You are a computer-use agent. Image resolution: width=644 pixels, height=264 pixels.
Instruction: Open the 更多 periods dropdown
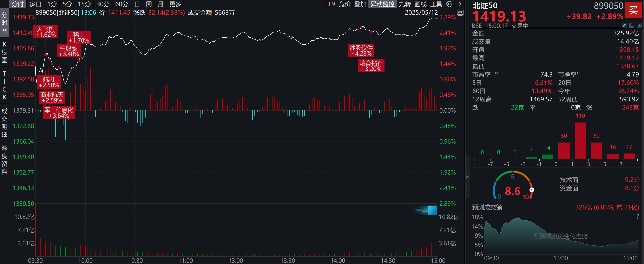175,4
